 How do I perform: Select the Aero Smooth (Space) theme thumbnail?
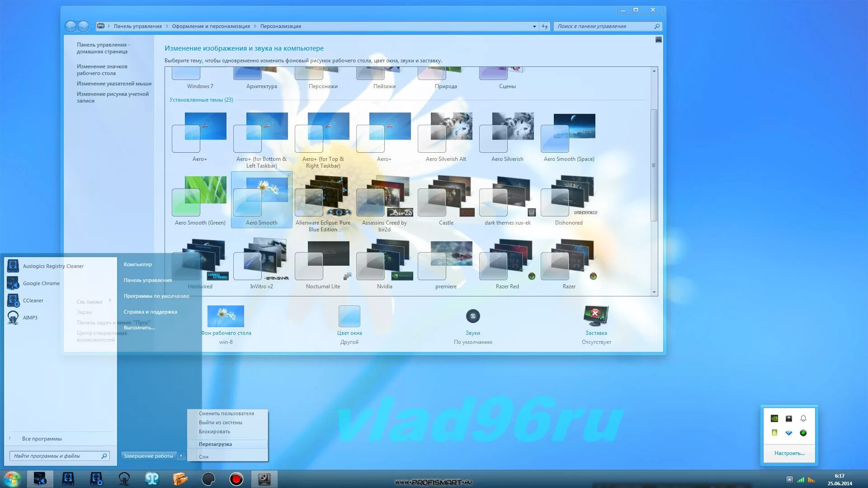pyautogui.click(x=569, y=133)
